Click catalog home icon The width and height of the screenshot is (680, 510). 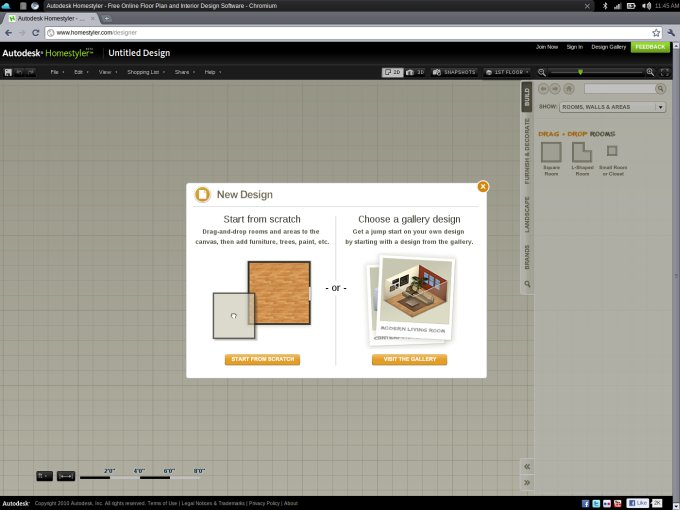tap(569, 88)
